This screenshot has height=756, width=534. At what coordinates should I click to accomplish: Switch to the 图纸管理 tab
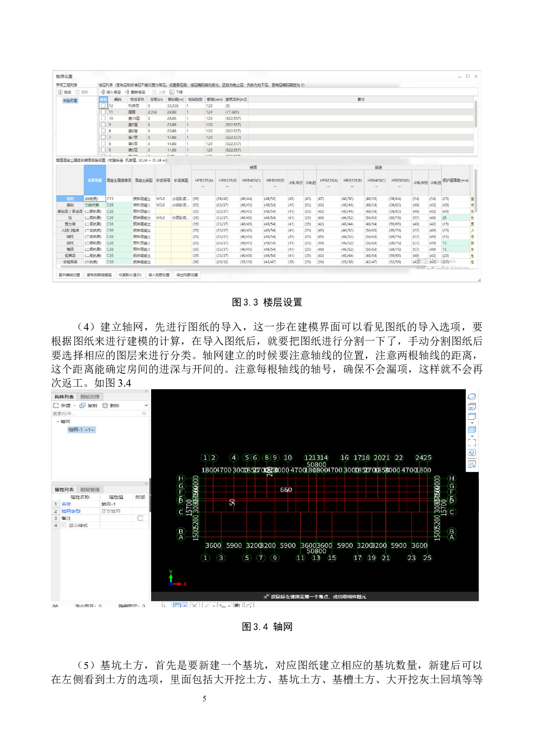point(90,397)
